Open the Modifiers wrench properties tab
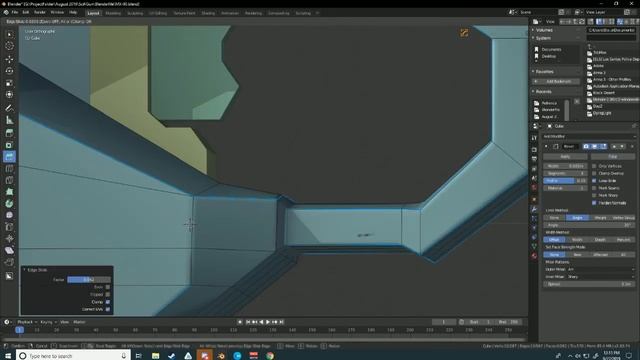 point(534,209)
